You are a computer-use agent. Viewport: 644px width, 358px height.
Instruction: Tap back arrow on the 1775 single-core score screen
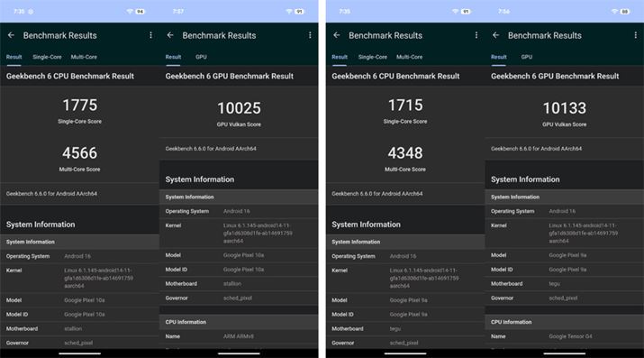point(11,35)
